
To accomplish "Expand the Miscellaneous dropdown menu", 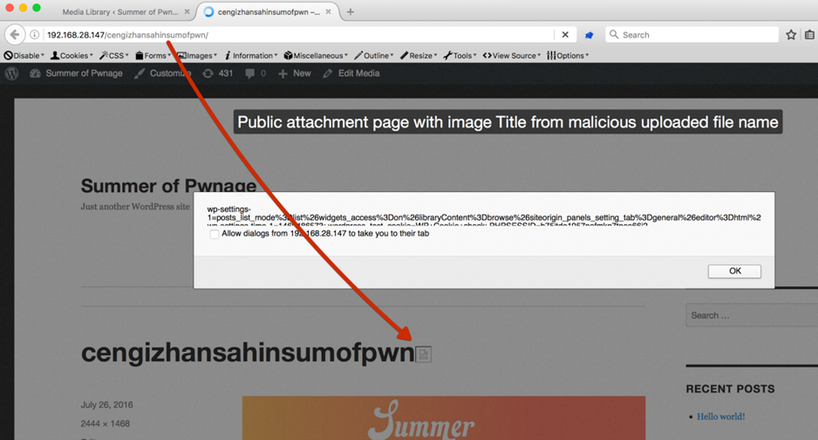I will point(316,55).
